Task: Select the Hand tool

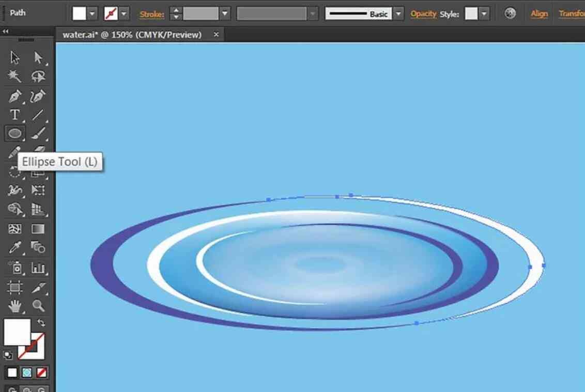Action: [15, 306]
